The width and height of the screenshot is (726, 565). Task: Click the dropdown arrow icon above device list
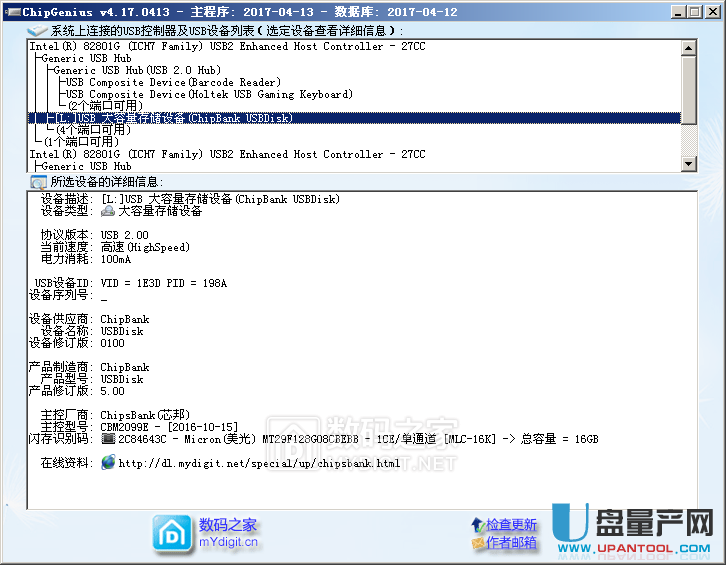point(38,31)
